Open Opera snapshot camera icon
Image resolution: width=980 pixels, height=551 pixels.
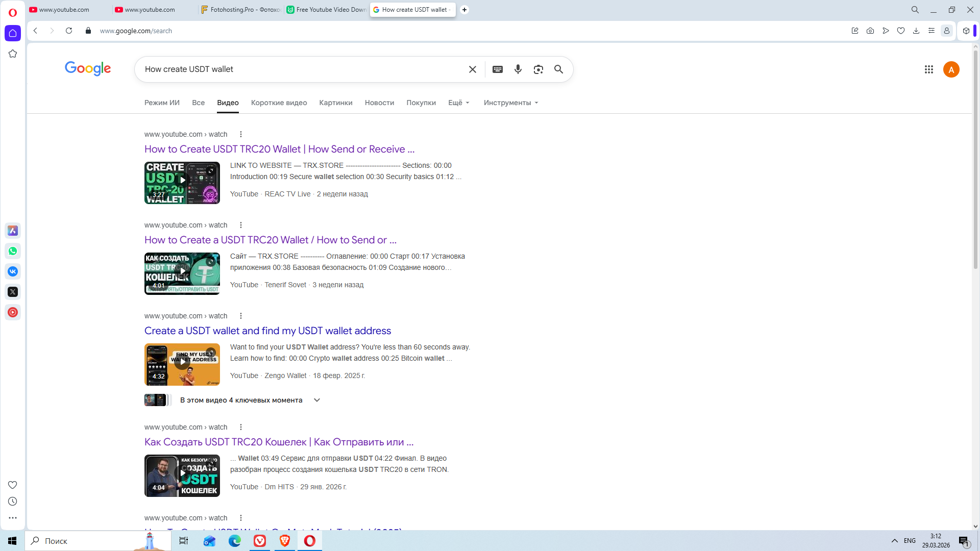point(870,31)
